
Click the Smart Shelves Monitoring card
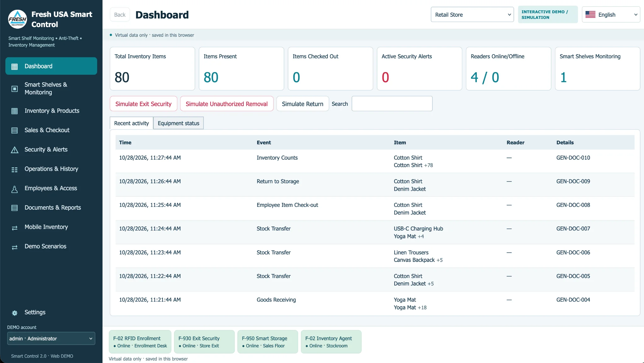(x=597, y=69)
